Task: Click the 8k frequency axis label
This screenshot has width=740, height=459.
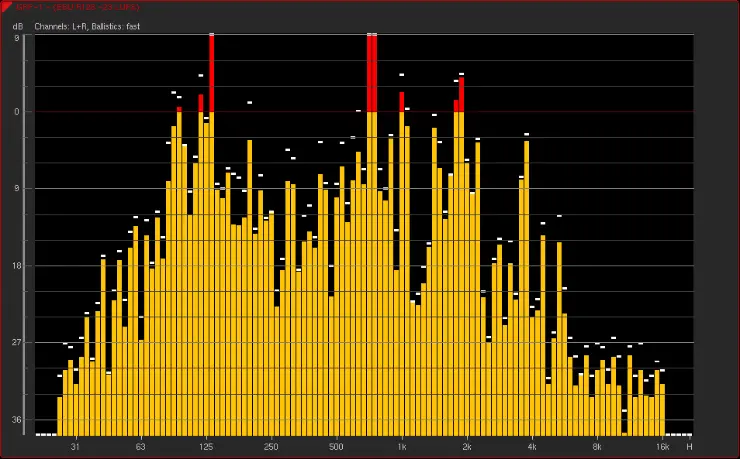Action: [x=597, y=446]
